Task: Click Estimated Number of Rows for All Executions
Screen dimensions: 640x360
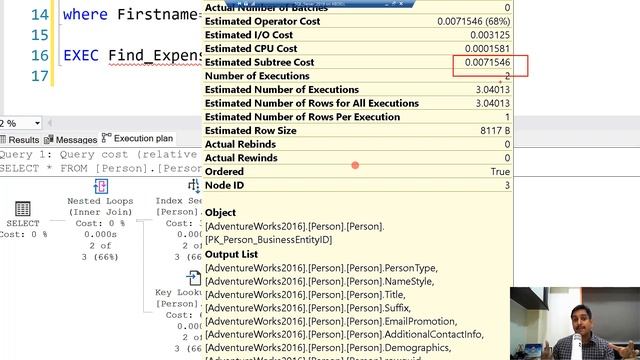Action: click(312, 103)
